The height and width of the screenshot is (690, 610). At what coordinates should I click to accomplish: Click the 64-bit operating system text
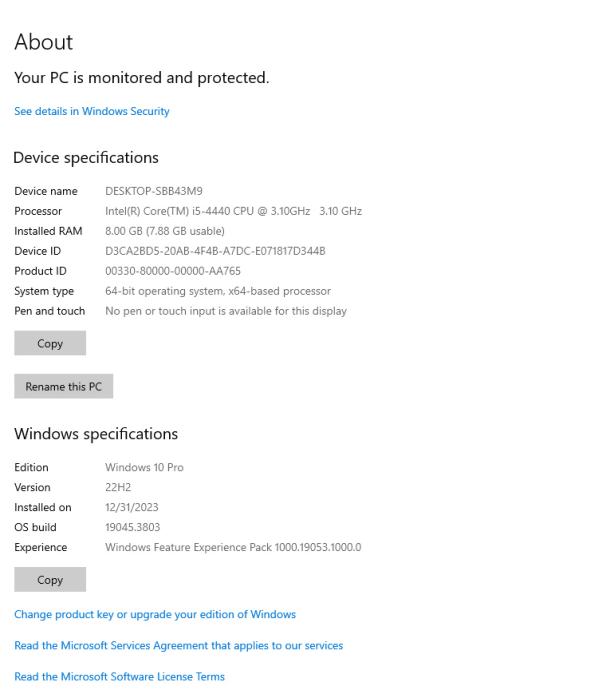coord(217,291)
